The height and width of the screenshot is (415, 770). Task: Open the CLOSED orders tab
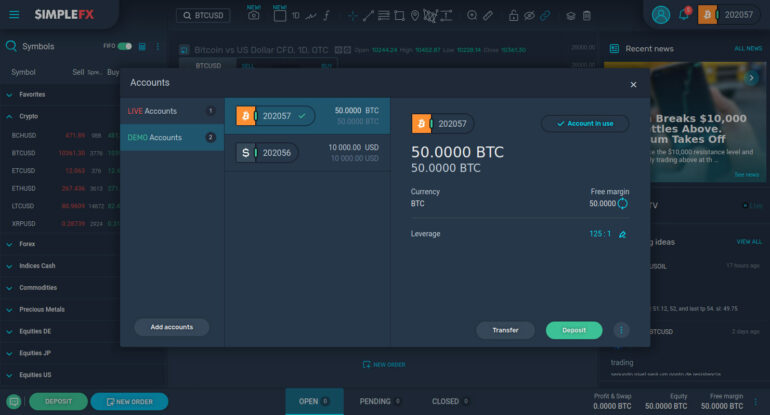coord(450,401)
